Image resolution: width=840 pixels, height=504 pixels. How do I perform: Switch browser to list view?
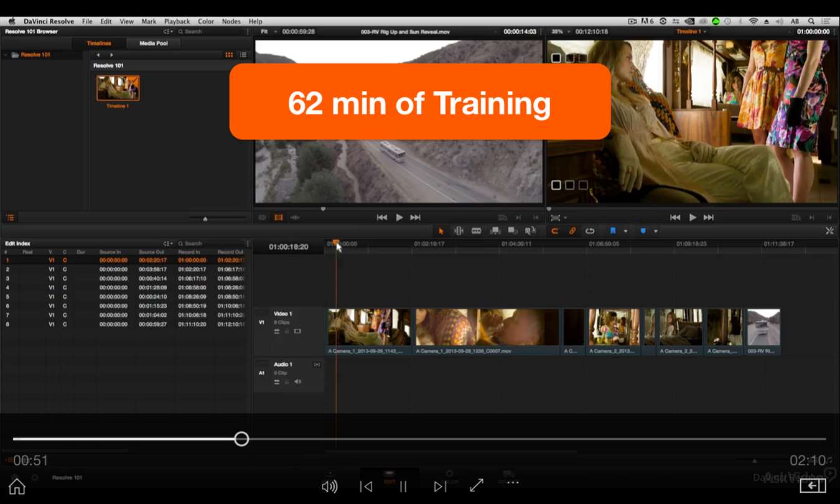[x=243, y=55]
